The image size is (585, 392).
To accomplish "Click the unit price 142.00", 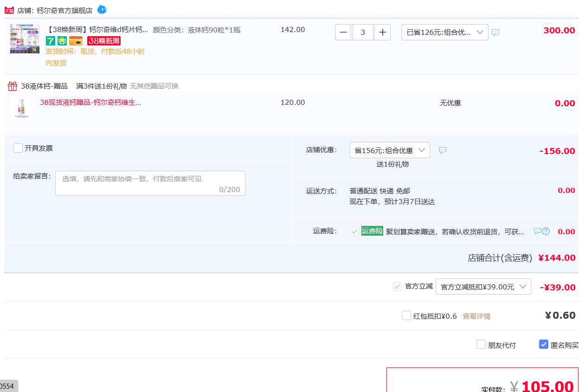I will click(x=293, y=30).
